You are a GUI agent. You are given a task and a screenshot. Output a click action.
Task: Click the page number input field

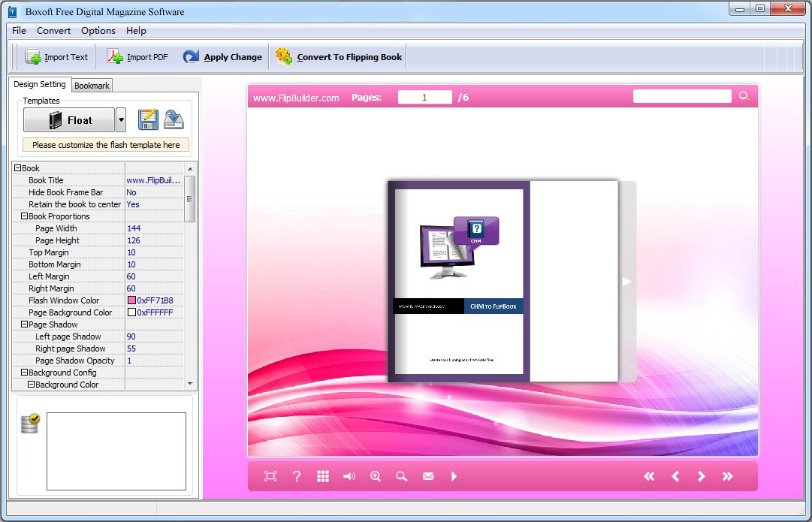tap(424, 98)
